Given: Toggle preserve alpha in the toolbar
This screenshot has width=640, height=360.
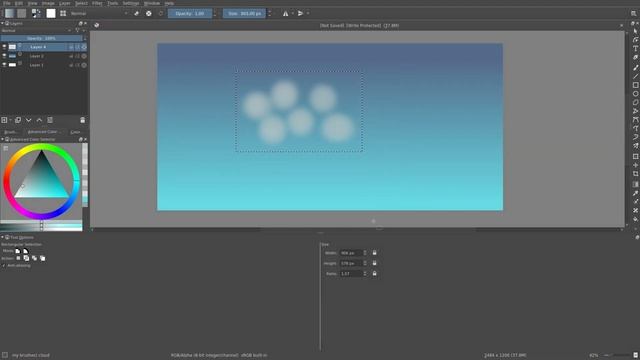Looking at the screenshot, I should [x=149, y=13].
